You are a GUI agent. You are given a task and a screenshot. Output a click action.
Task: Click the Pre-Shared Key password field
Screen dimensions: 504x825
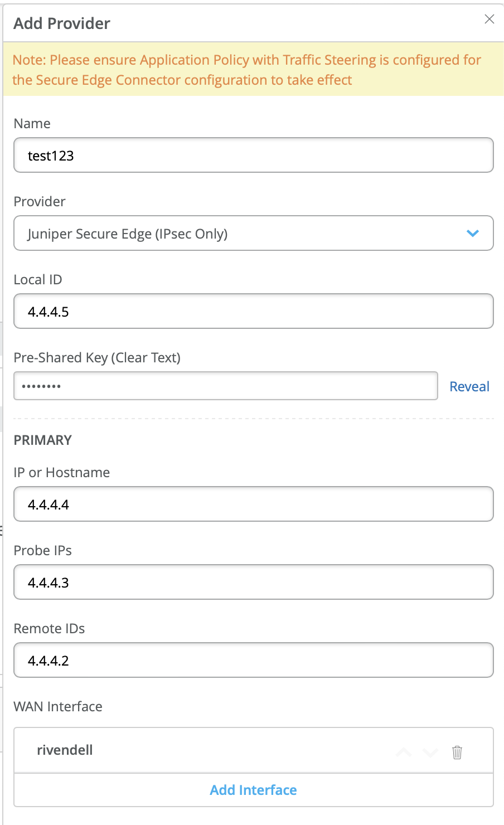tap(225, 386)
